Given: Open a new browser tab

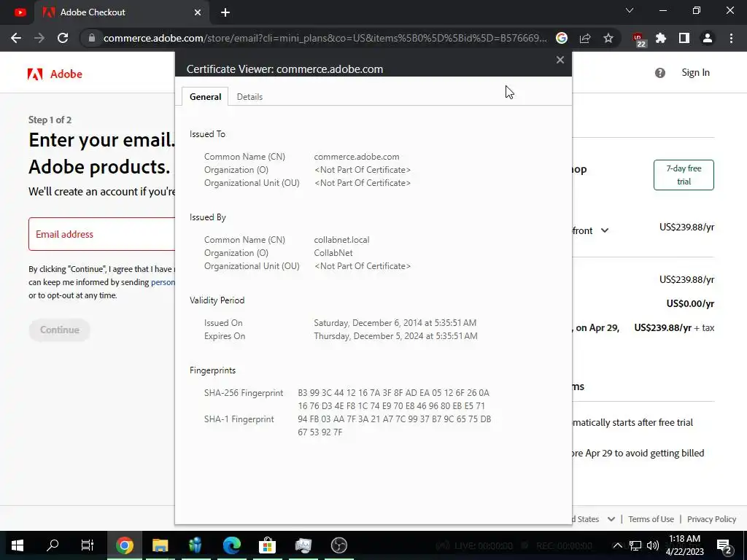Looking at the screenshot, I should 225,12.
